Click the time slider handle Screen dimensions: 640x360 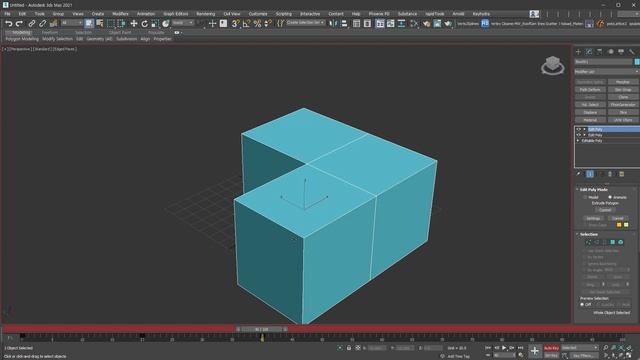[x=262, y=329]
